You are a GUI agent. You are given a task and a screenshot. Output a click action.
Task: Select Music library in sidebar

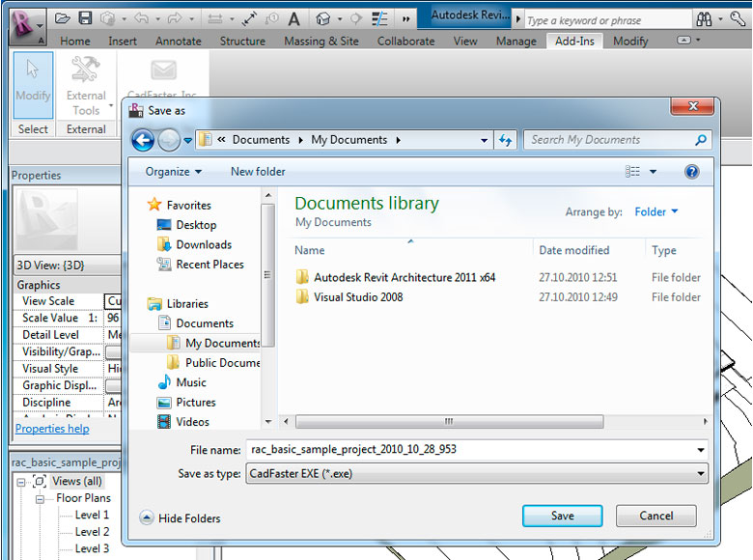pos(190,382)
